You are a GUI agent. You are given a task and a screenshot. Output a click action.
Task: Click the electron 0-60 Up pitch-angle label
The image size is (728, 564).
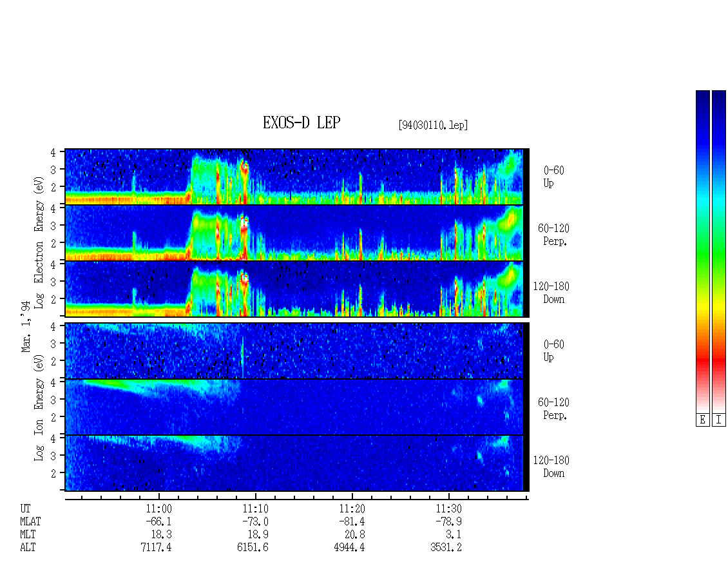coord(553,177)
